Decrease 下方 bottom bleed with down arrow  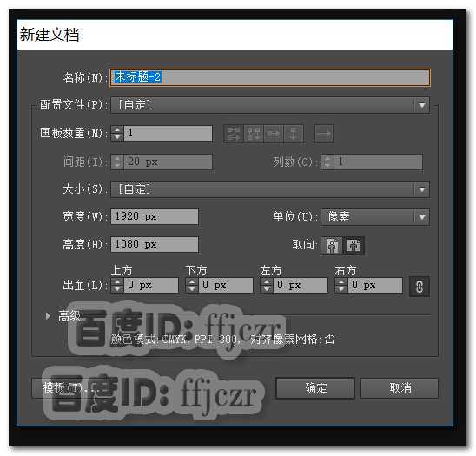tap(192, 289)
